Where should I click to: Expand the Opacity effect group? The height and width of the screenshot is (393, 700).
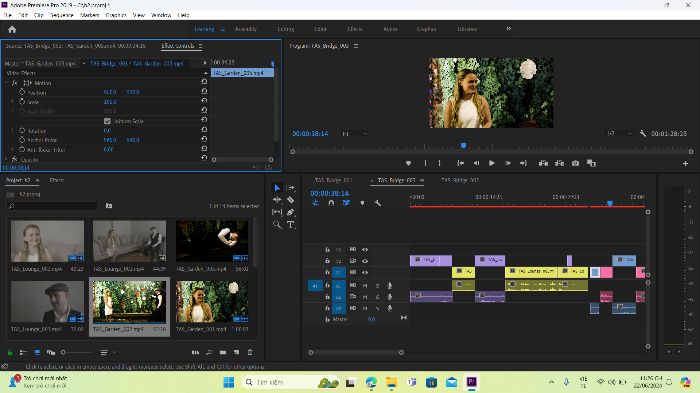(6, 159)
